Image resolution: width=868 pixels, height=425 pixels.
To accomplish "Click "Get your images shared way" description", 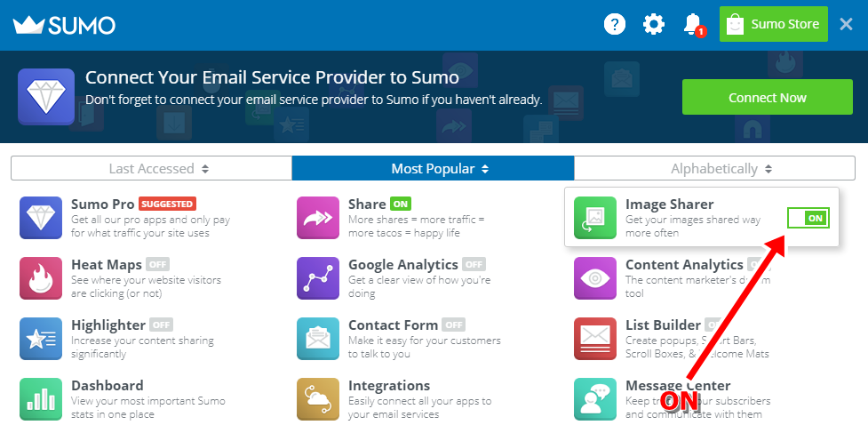I will [693, 226].
